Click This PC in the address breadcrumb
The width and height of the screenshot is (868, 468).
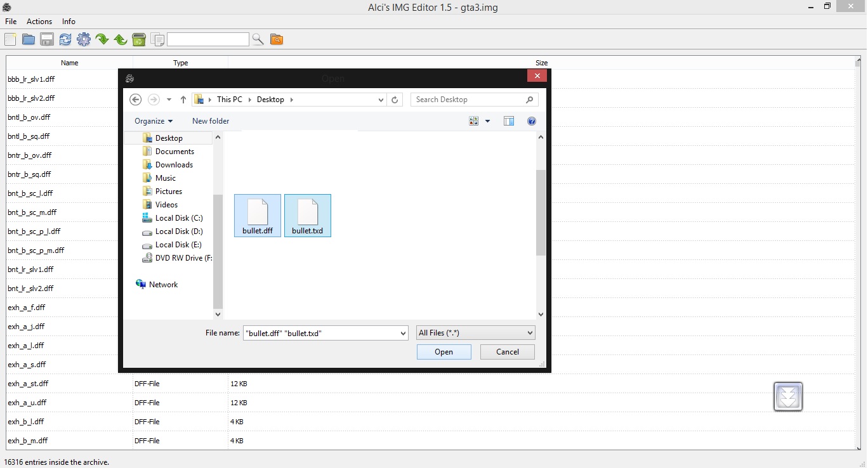[x=230, y=100]
